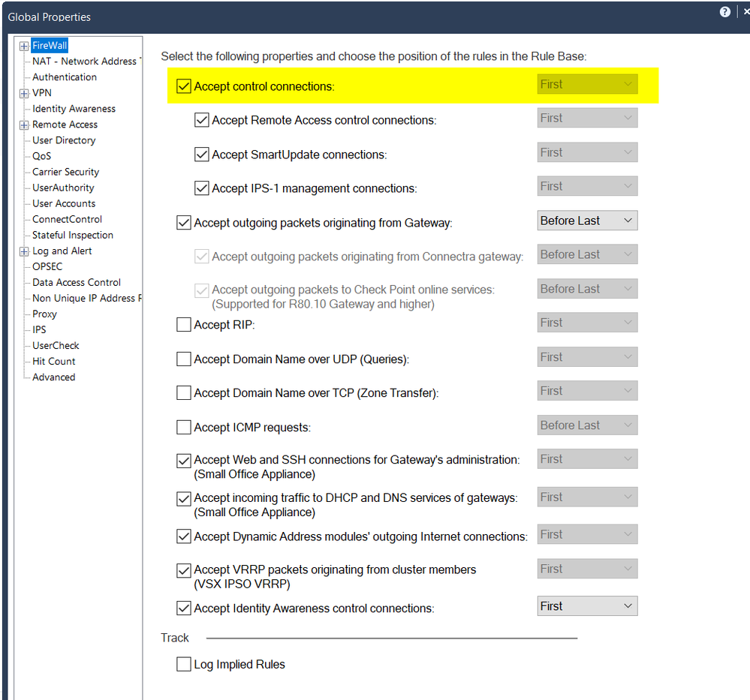This screenshot has height=700, width=750.
Task: Toggle Accept Web and SSH connections checkbox
Action: coord(184,461)
